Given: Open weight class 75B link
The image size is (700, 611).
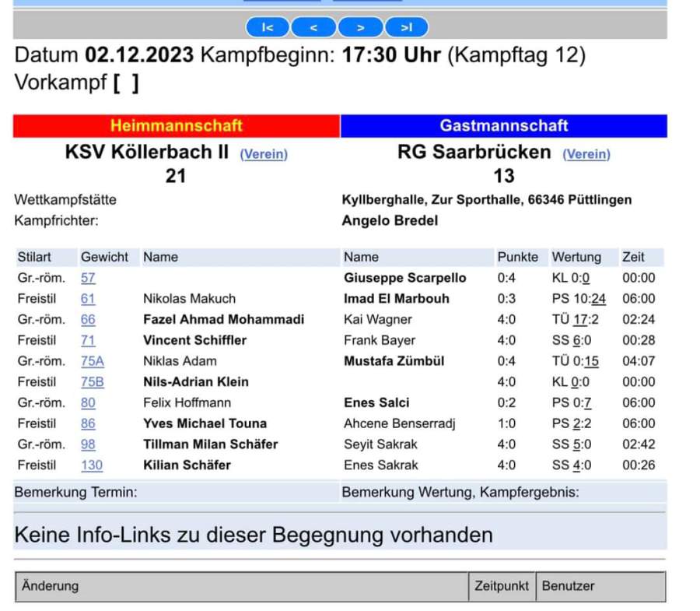Looking at the screenshot, I should [x=93, y=382].
